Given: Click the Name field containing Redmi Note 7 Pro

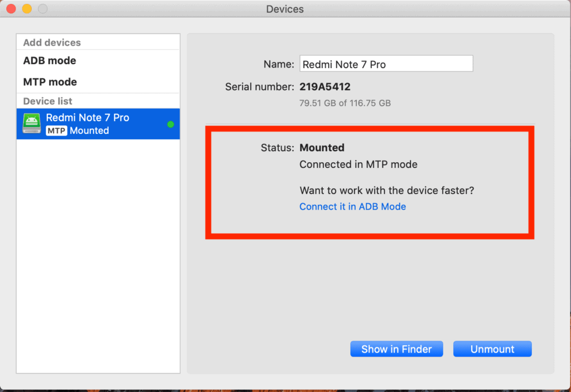Looking at the screenshot, I should pyautogui.click(x=386, y=64).
